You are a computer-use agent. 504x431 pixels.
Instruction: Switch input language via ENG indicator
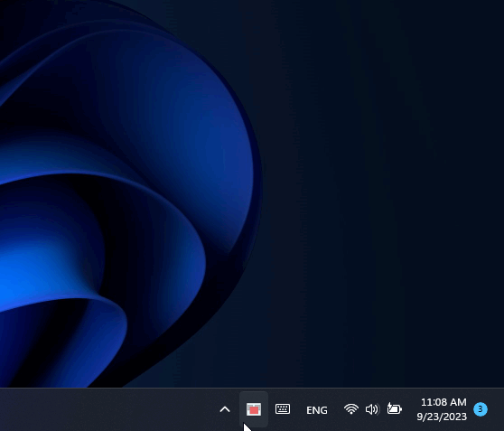coord(317,410)
